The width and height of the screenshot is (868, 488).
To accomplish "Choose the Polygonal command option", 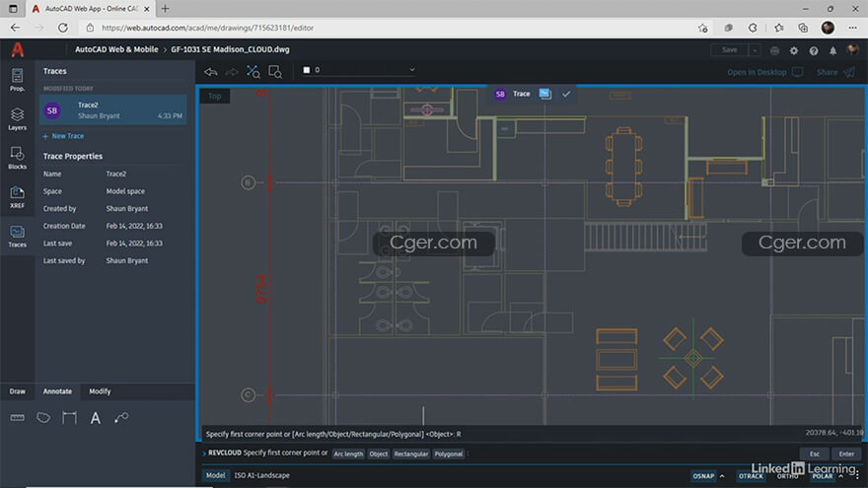I will click(449, 453).
